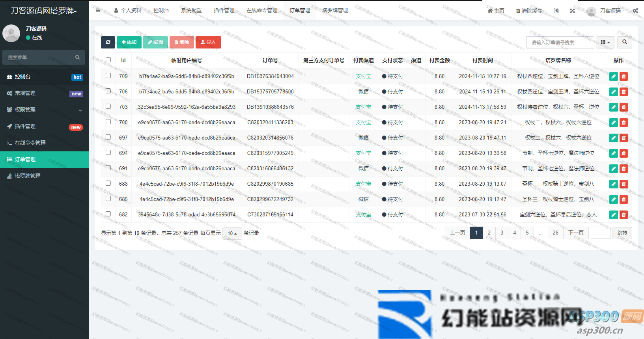Screen dimensions: 644x339
Task: Enter fullscreen using the expand icon
Action: tap(572, 11)
